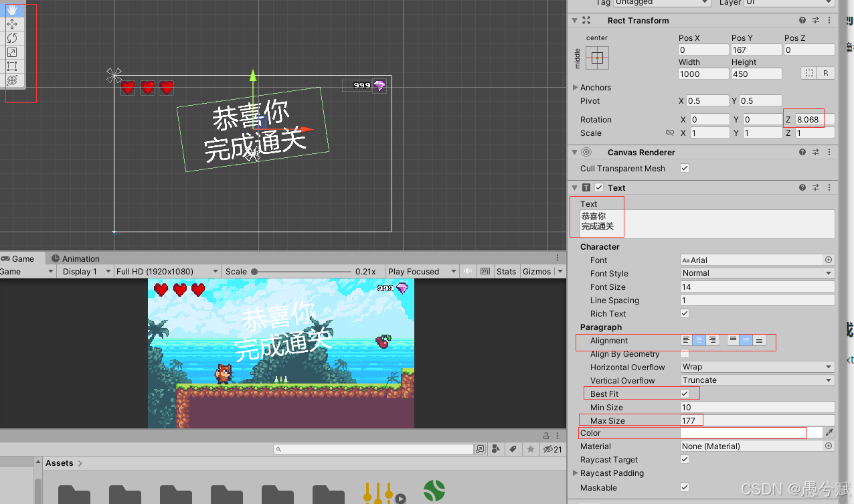Collapse the Canvas Renderer component
854x504 pixels.
coord(575,153)
